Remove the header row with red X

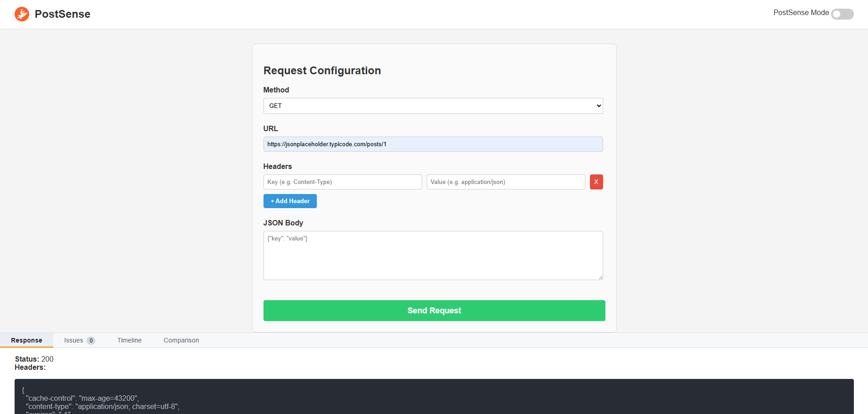click(596, 182)
